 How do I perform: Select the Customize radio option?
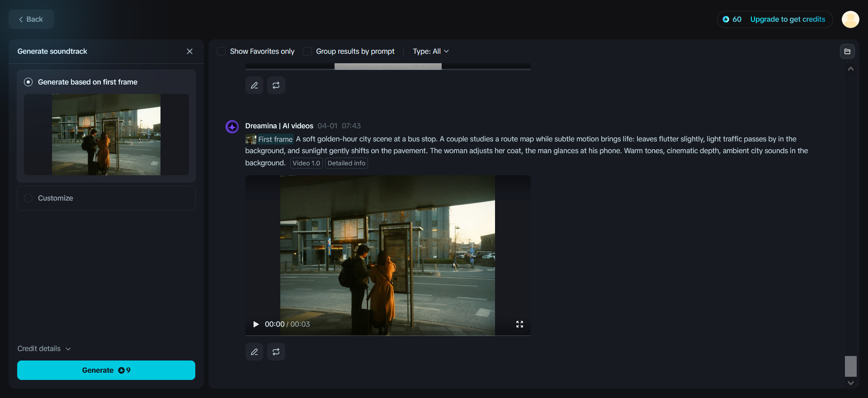click(28, 198)
